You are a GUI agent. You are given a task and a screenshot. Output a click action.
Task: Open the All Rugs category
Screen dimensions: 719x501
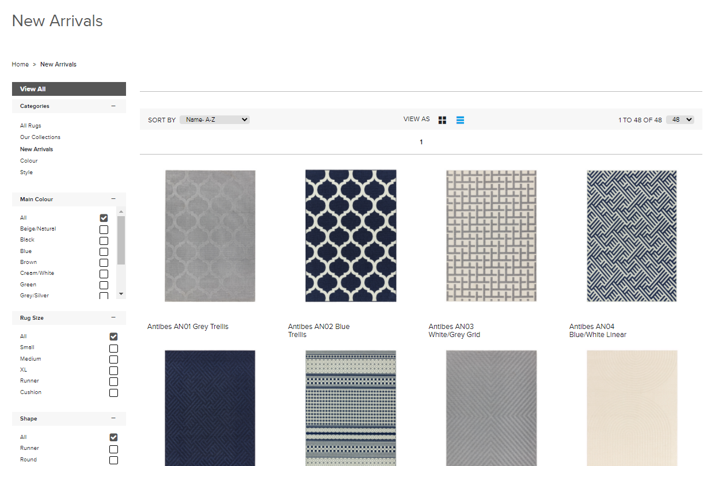tap(30, 126)
